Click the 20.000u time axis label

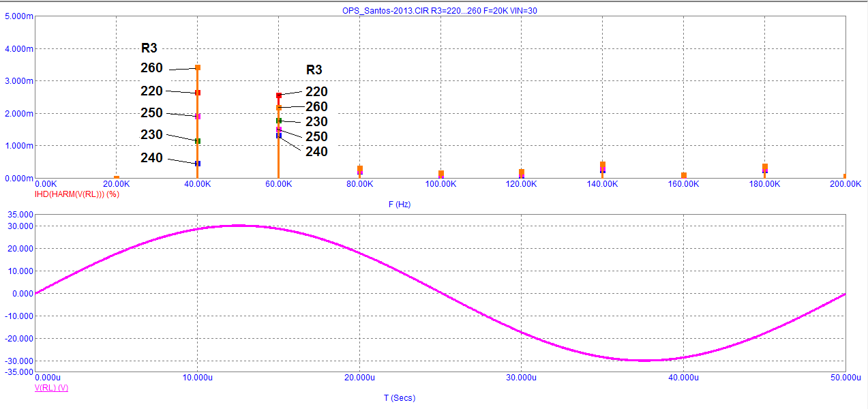[359, 378]
